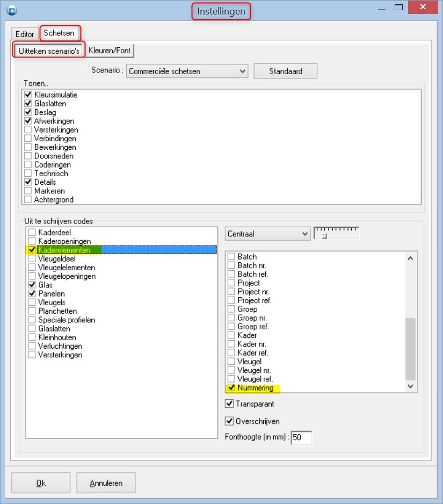443x504 pixels.
Task: Check the Kader nr. checkbox
Action: (x=231, y=343)
